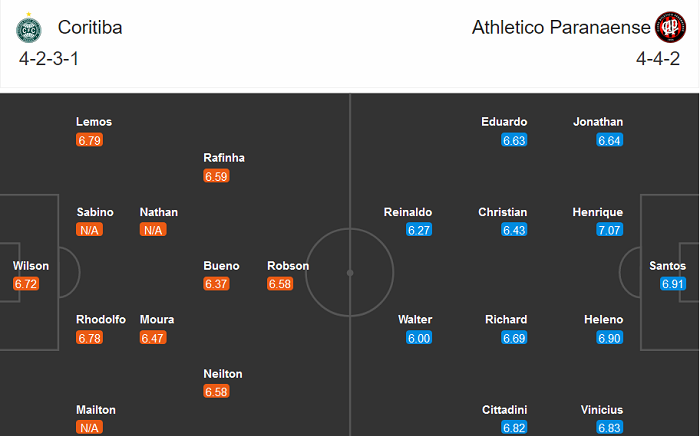Click Nathan's N/A rating badge
700x436 pixels.
pyautogui.click(x=152, y=230)
